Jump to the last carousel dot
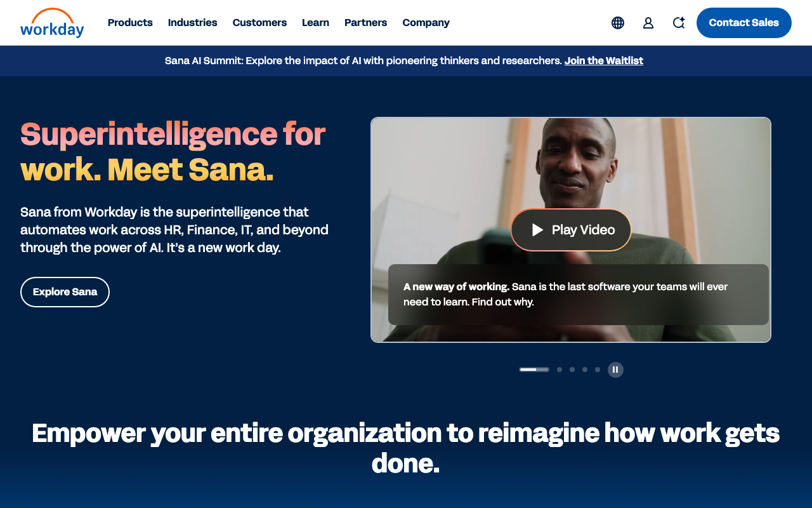Screen dimensions: 812x508 [x=598, y=370]
